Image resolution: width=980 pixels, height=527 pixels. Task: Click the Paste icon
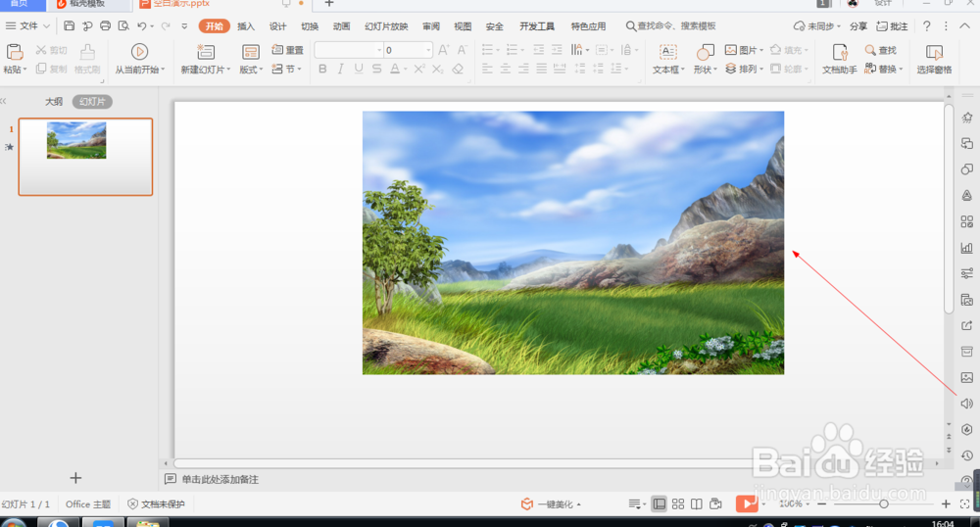tap(15, 53)
